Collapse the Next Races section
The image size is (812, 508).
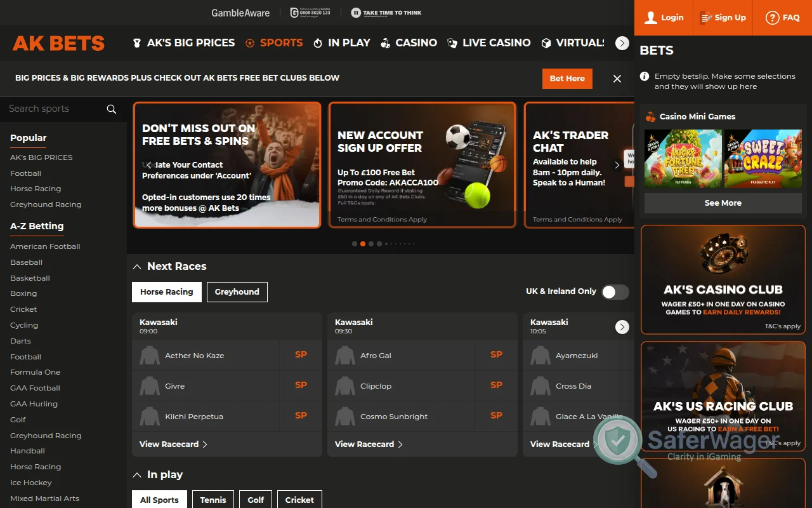137,266
